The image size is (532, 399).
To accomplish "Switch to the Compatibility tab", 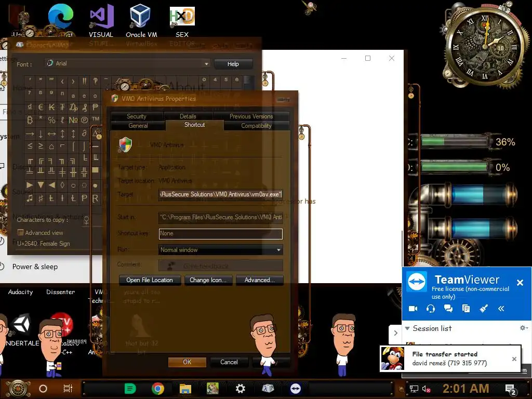I will tap(256, 126).
